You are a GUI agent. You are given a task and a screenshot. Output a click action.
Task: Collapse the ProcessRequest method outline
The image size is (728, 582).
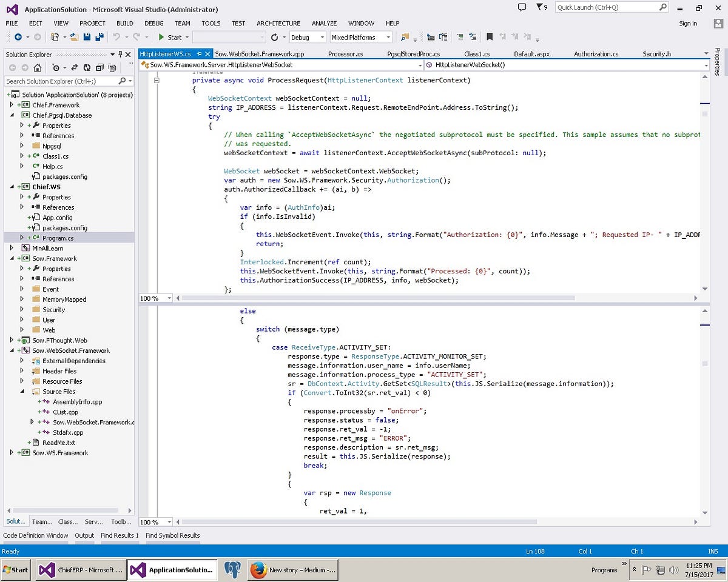157,80
